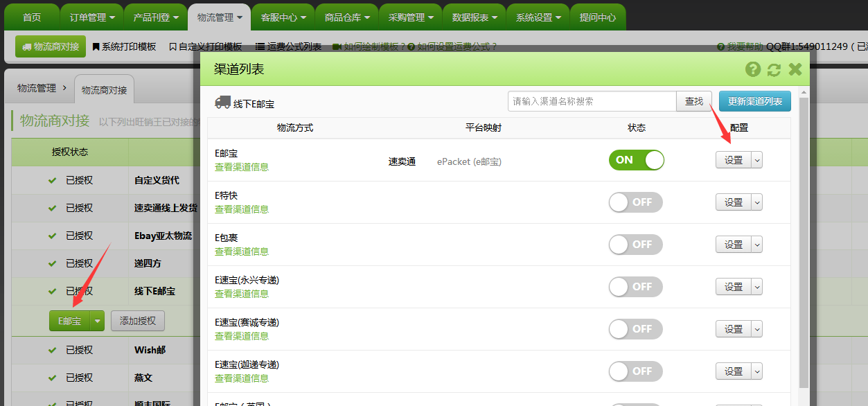This screenshot has height=406, width=868.
Task: Toggle the E速宝(迦递专递) status switch
Action: pyautogui.click(x=636, y=371)
